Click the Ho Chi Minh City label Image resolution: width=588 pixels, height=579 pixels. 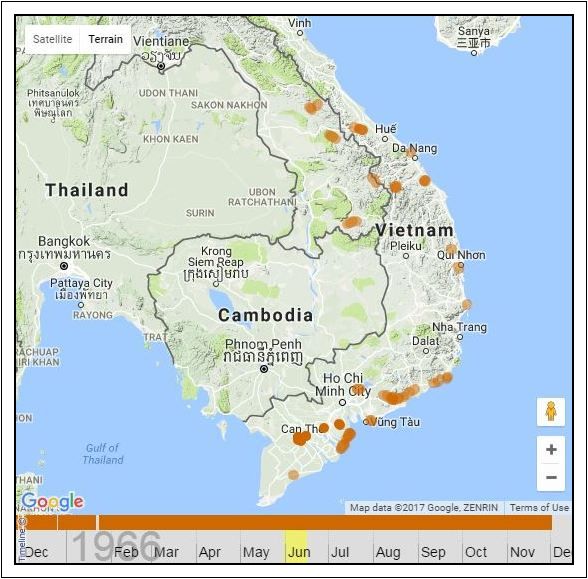click(343, 385)
